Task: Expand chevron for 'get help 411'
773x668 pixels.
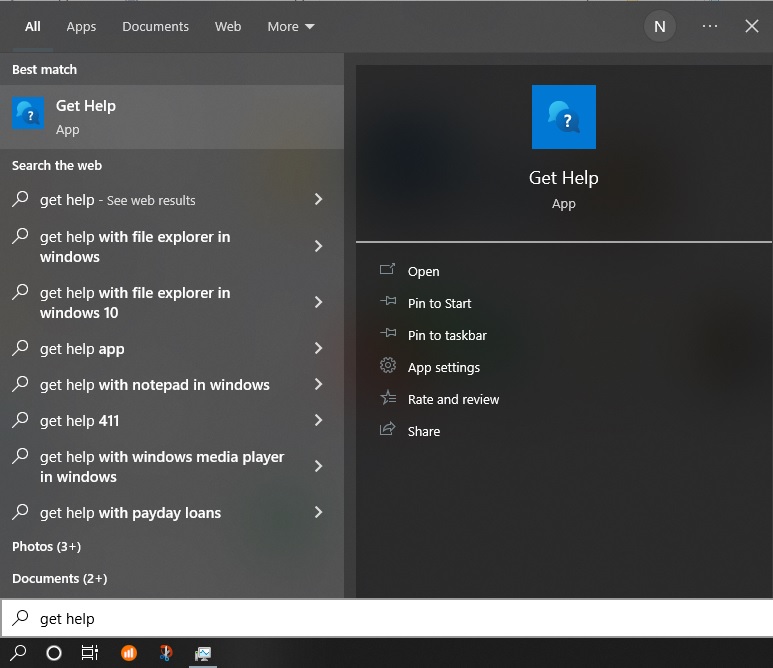Action: coord(318,420)
